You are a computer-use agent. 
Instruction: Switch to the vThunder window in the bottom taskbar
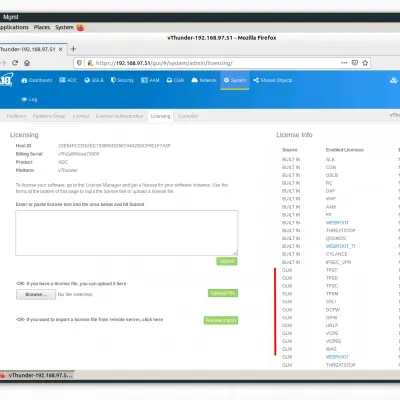click(x=37, y=375)
